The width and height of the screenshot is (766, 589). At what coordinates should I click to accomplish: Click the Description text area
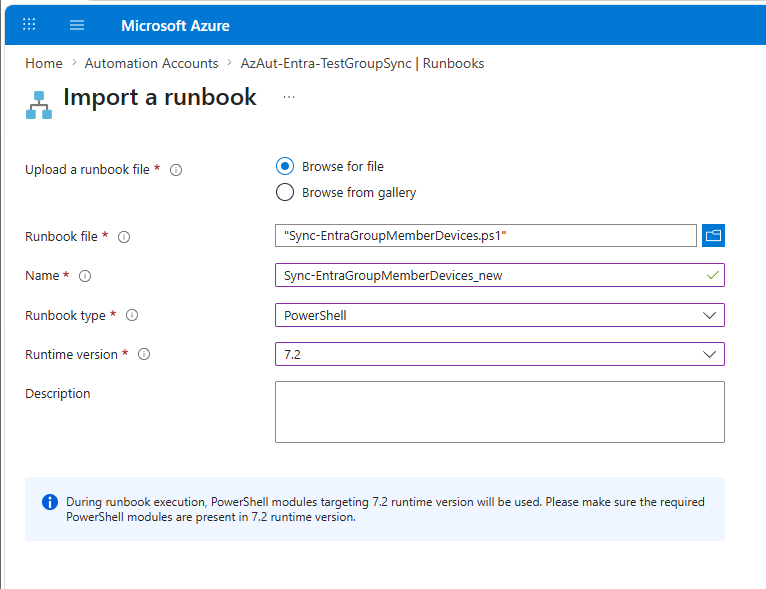pyautogui.click(x=500, y=412)
